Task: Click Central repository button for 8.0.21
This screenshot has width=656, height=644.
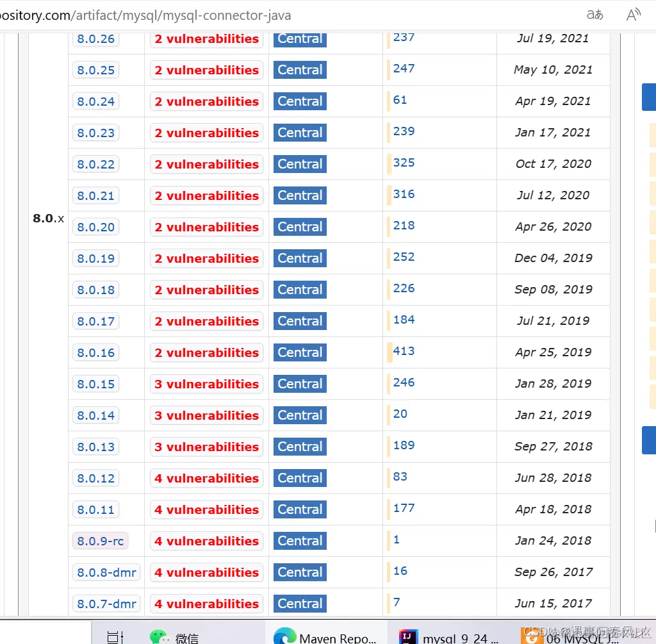Action: click(x=300, y=195)
